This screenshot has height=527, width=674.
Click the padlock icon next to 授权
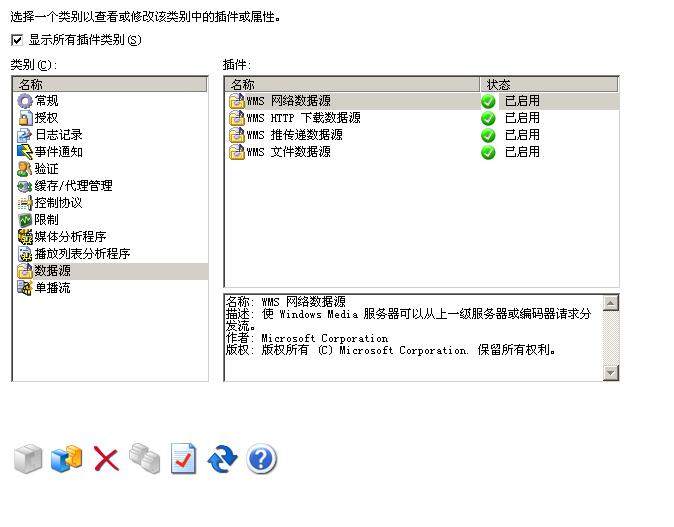(25, 118)
